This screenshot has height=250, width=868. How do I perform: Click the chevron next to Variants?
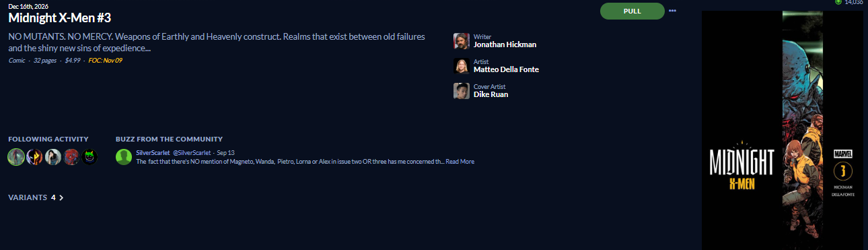[x=61, y=197]
